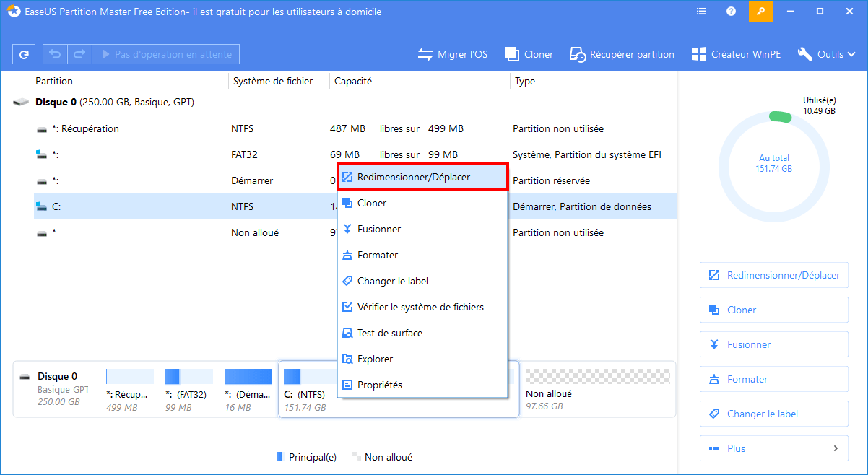Image resolution: width=868 pixels, height=475 pixels.
Task: Sort by the Capacité column header
Action: 353,82
